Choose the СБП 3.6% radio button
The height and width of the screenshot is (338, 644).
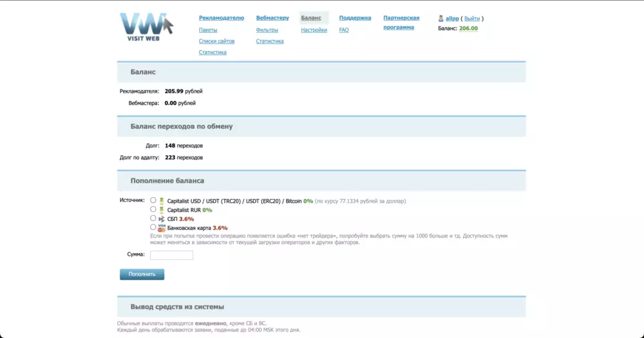click(153, 218)
